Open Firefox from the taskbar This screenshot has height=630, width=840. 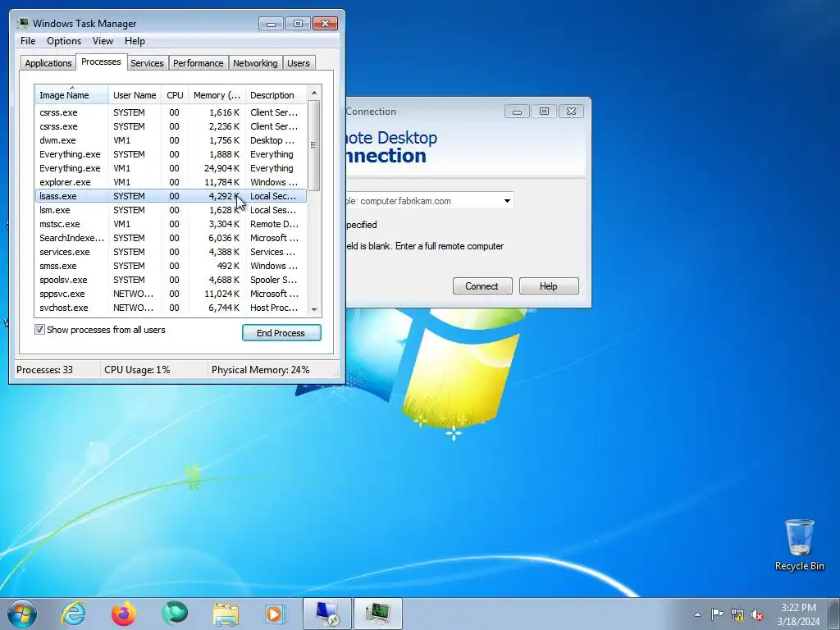tap(124, 614)
